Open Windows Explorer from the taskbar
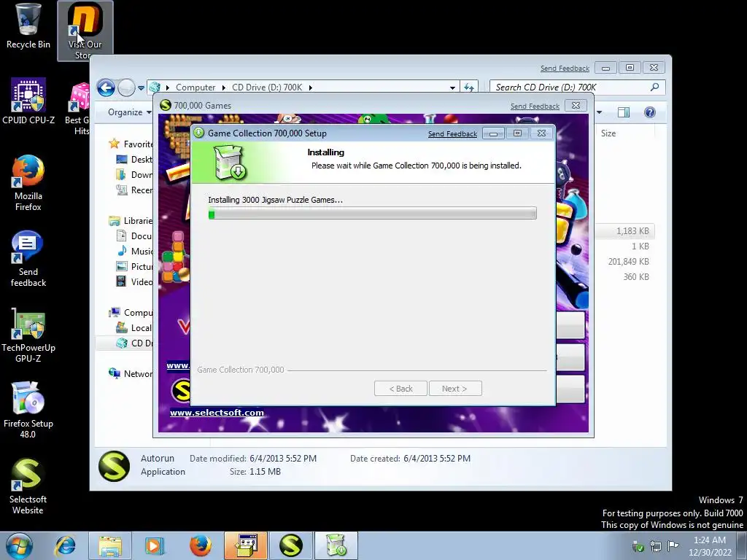The height and width of the screenshot is (560, 747). (x=110, y=545)
